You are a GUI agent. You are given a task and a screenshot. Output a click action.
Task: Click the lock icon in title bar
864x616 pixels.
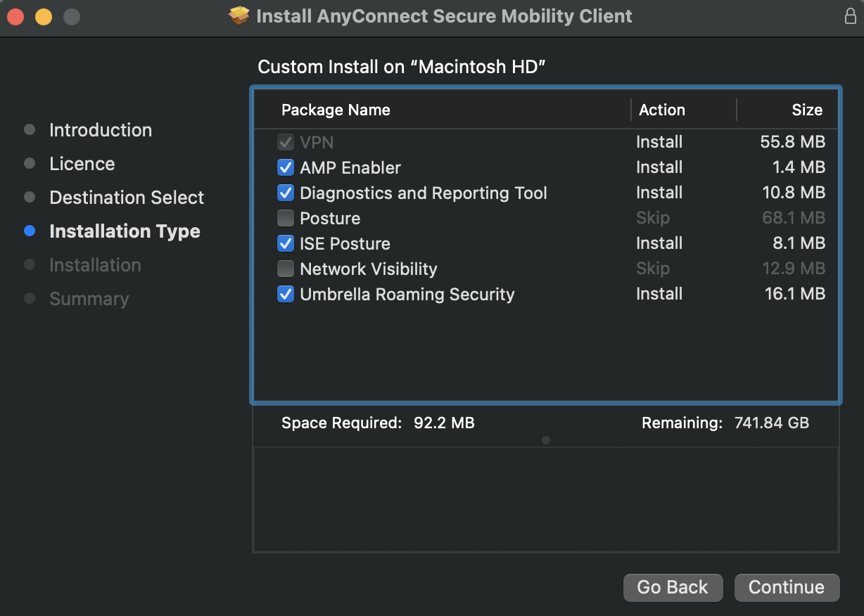pyautogui.click(x=850, y=16)
